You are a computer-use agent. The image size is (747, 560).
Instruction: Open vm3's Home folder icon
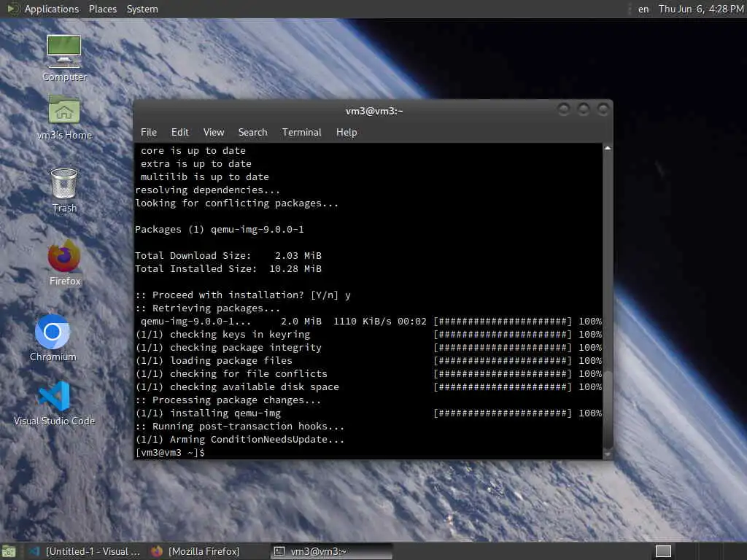click(64, 117)
